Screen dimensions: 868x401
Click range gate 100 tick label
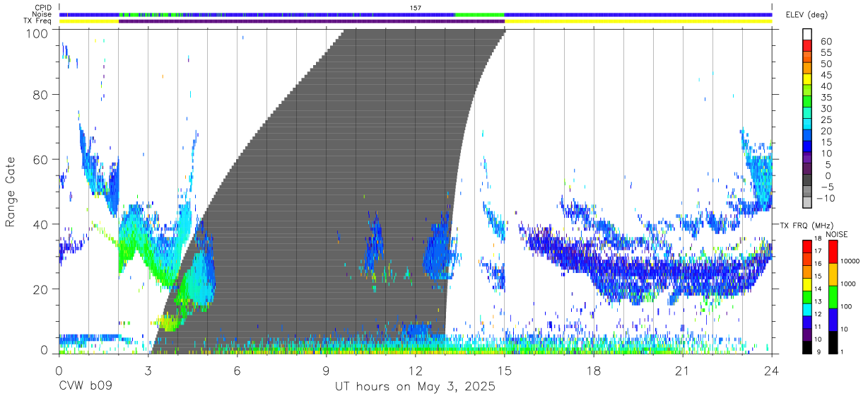coord(38,33)
